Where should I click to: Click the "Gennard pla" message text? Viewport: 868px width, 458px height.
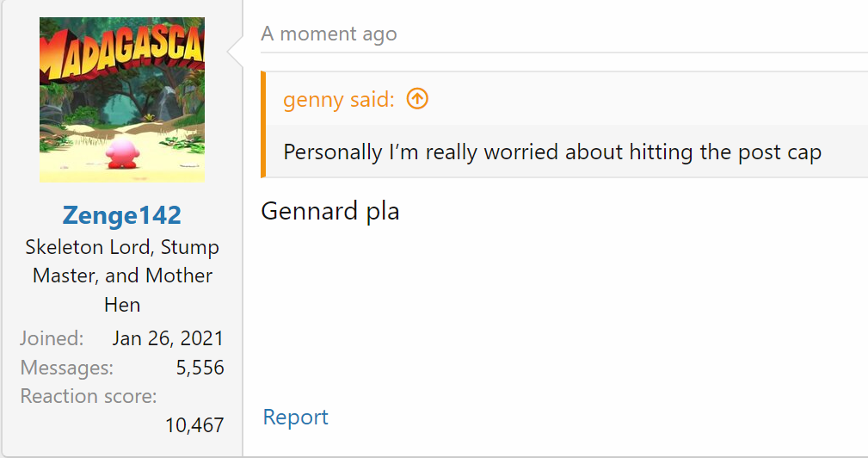coord(329,211)
